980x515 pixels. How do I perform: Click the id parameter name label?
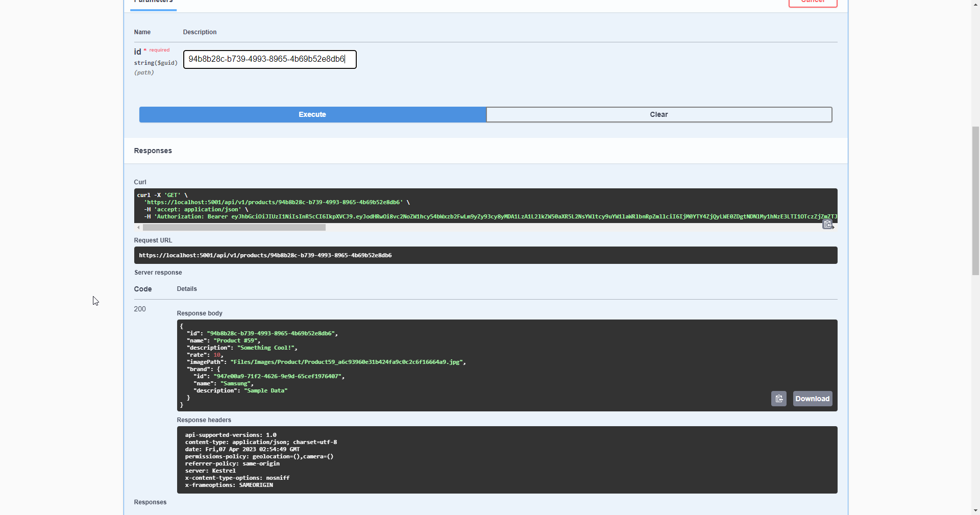(137, 52)
